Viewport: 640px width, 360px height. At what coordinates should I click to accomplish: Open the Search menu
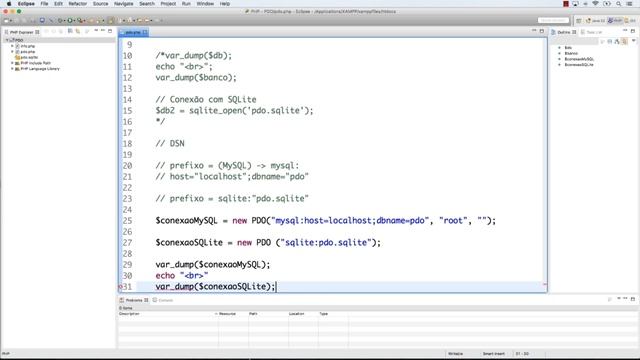pyautogui.click(x=147, y=4)
